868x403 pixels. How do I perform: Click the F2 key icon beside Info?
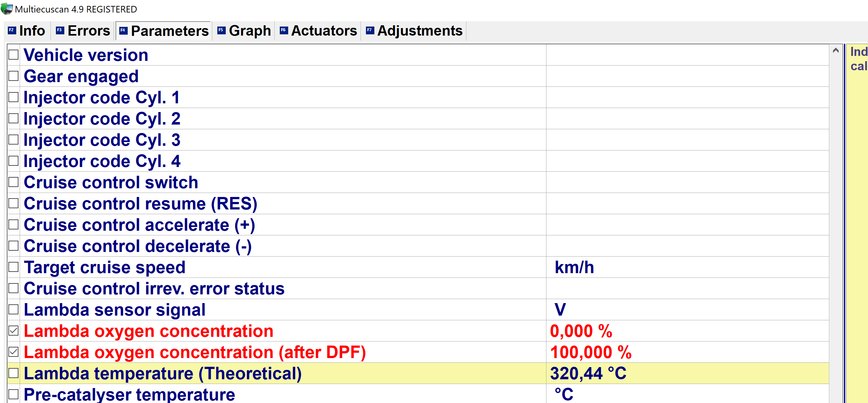(x=12, y=31)
